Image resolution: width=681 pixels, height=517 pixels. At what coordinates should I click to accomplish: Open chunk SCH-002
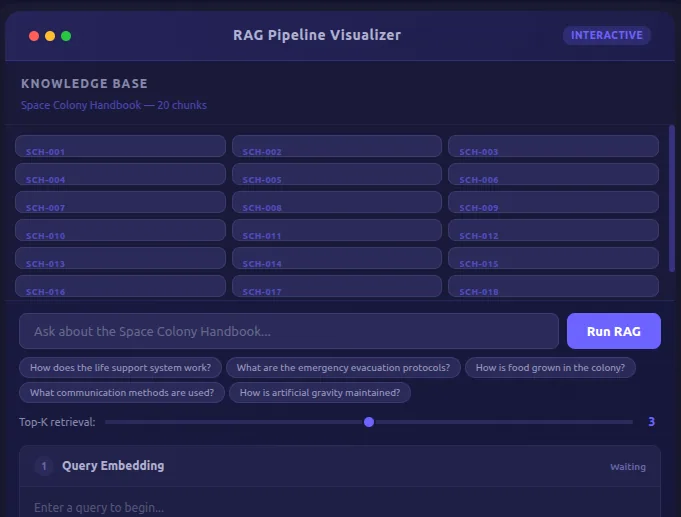(x=337, y=146)
